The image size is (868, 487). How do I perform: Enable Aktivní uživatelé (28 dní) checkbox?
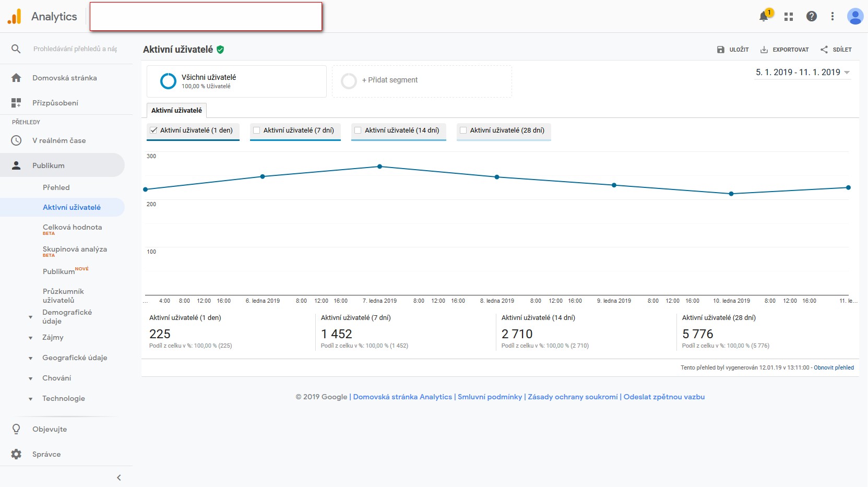tap(463, 130)
